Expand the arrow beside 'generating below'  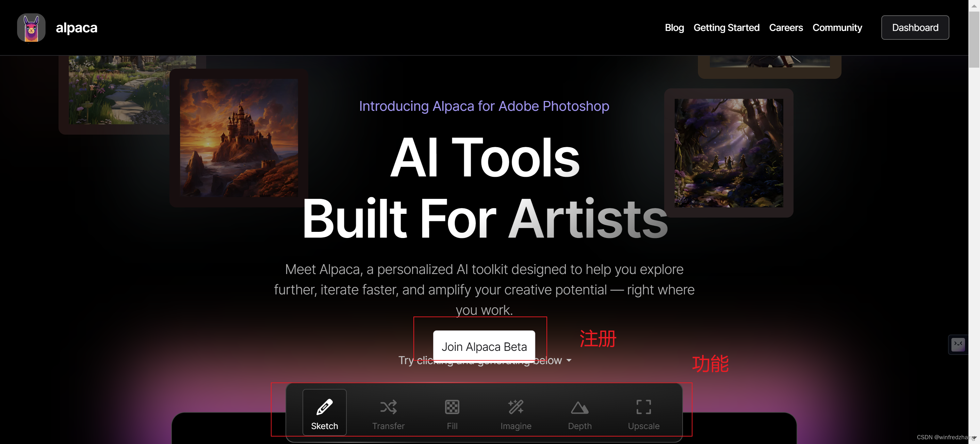tap(569, 360)
